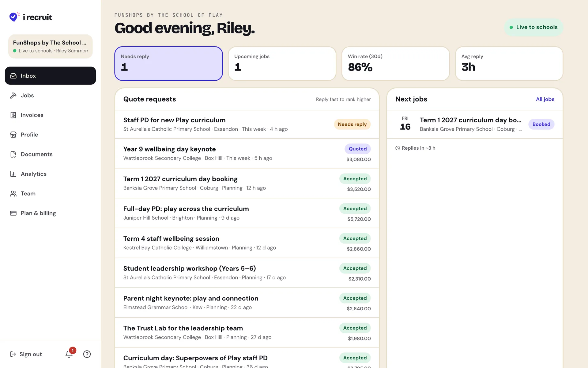Click the Plan & billing card icon
The height and width of the screenshot is (368, 588).
pos(13,213)
